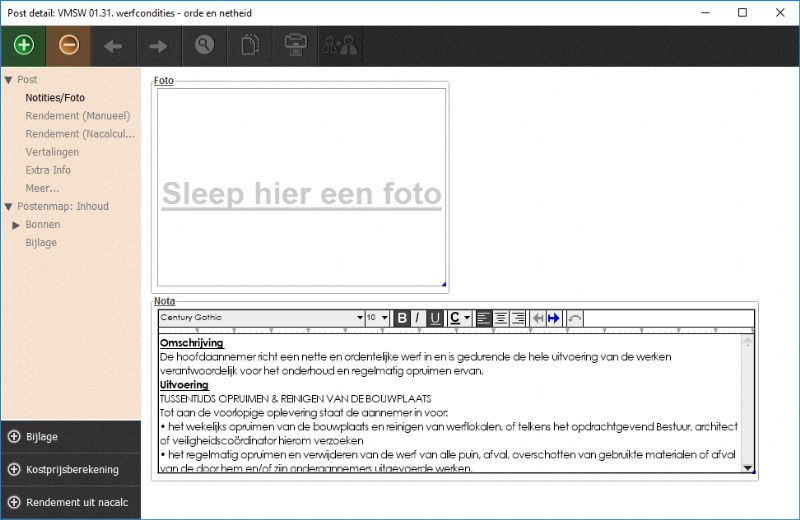The image size is (800, 520).
Task: Collapse the Postenmap: Inhoud tree section
Action: 9,206
